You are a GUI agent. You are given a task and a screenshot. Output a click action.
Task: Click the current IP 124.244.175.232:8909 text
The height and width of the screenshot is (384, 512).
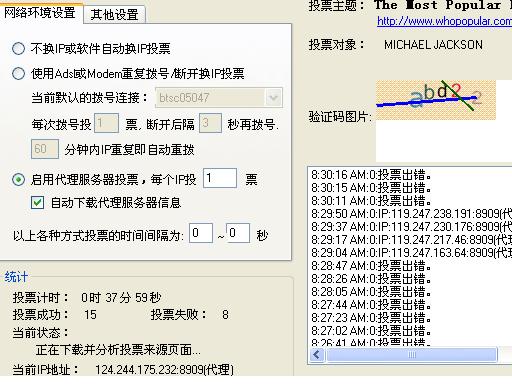[x=164, y=370]
